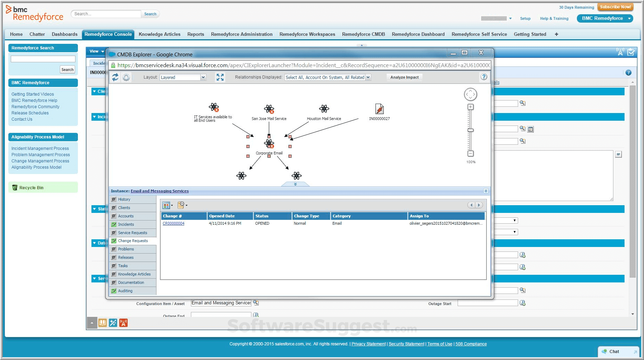Open the Recycle Bin
The height and width of the screenshot is (360, 644).
[31, 187]
